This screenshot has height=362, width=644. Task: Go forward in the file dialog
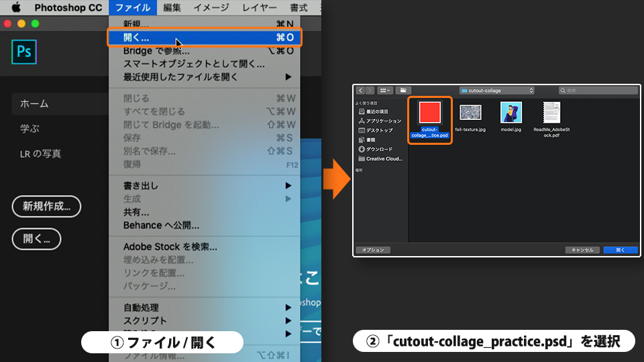(x=370, y=90)
